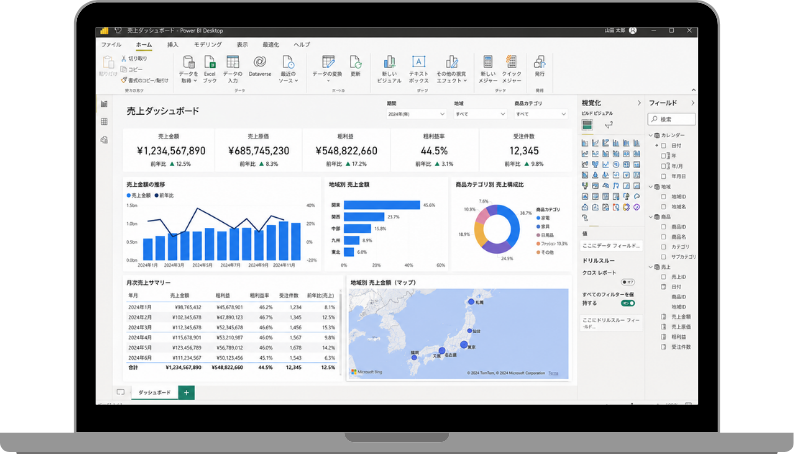Add a new page with plus button

(x=186, y=392)
